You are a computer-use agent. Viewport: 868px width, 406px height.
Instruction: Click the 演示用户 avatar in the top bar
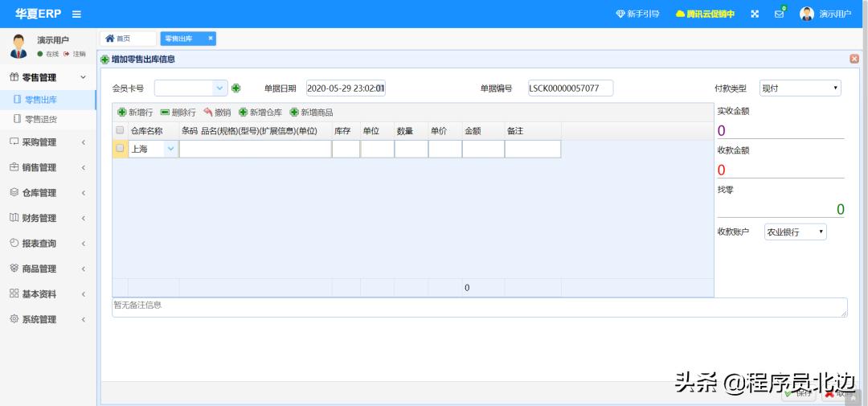(x=807, y=14)
